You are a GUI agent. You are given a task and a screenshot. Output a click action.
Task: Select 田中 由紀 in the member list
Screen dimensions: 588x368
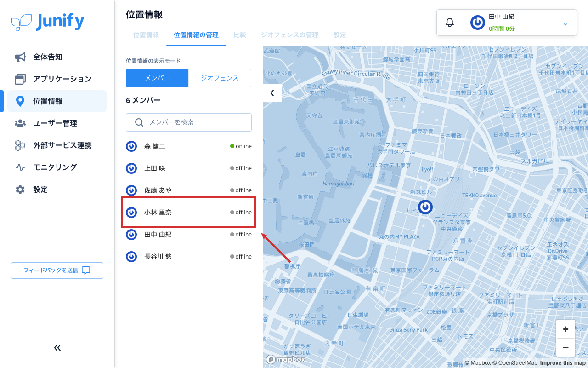click(x=189, y=235)
